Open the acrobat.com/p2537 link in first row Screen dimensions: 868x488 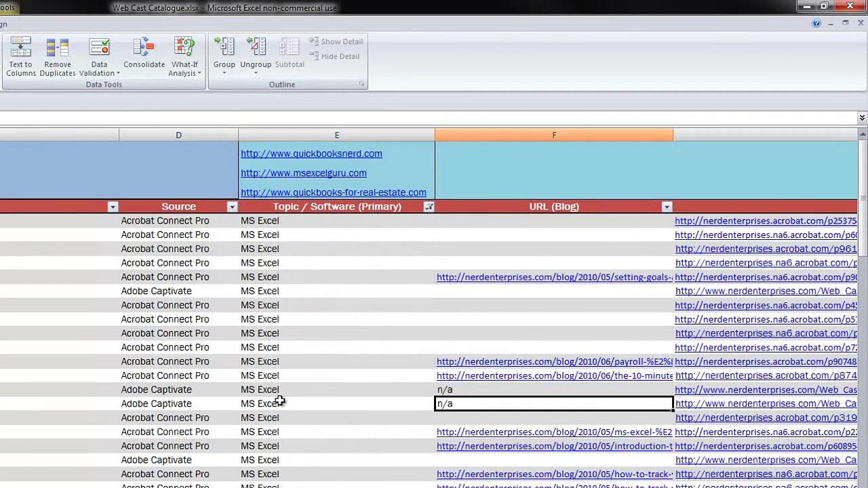[766, 221]
